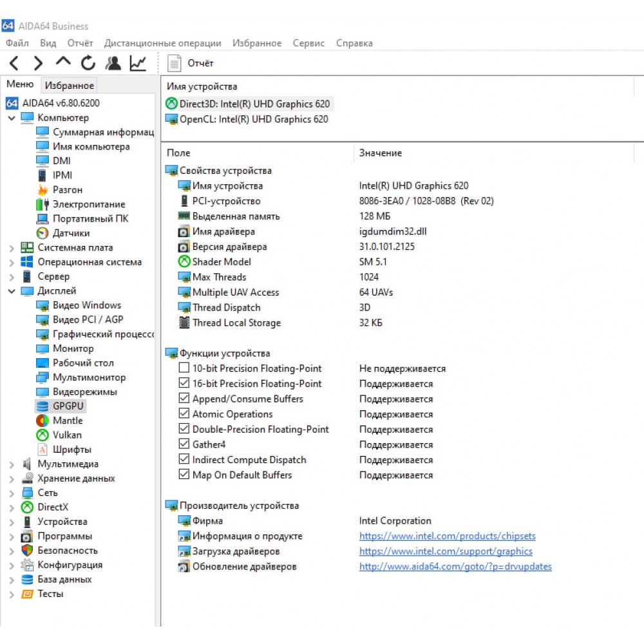This screenshot has width=644, height=644.
Task: Click the Значение column header
Action: [381, 153]
